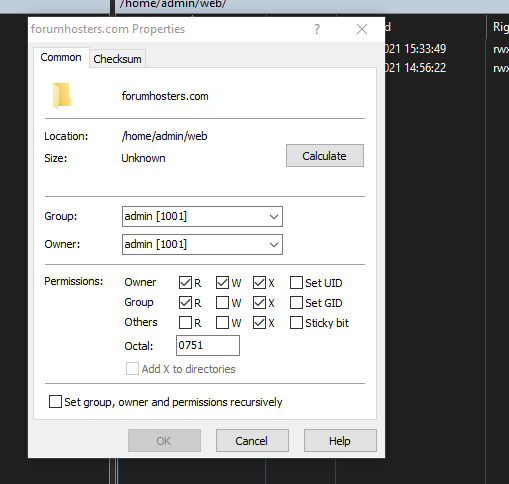Viewport: 509px width, 484px height.
Task: Enable Others R permission
Action: tap(185, 323)
